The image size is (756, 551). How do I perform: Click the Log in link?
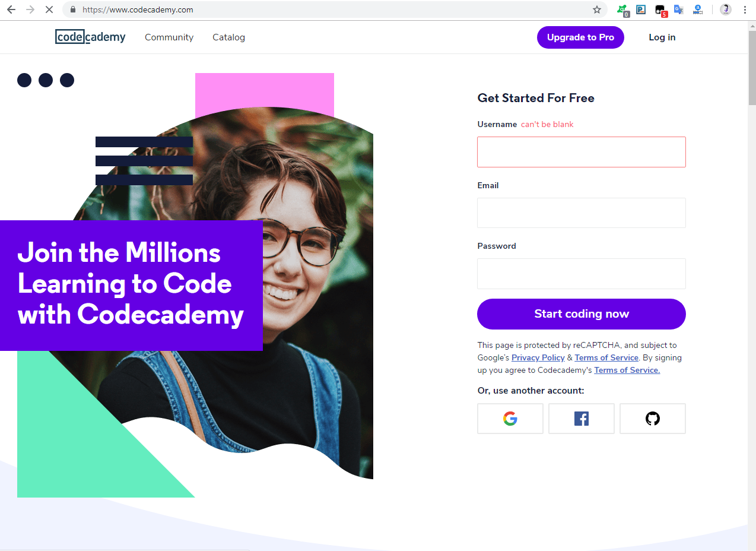coord(662,37)
